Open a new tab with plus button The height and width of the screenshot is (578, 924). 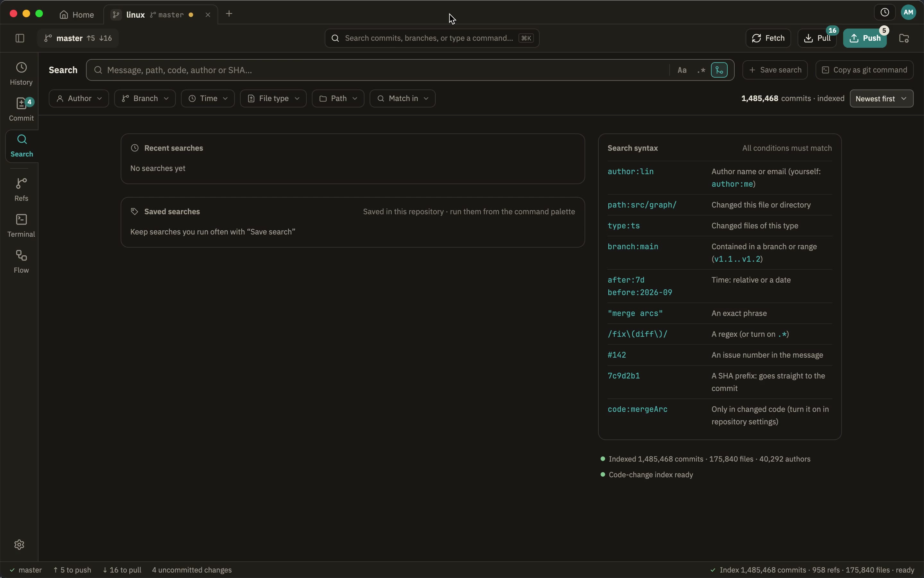pos(229,14)
